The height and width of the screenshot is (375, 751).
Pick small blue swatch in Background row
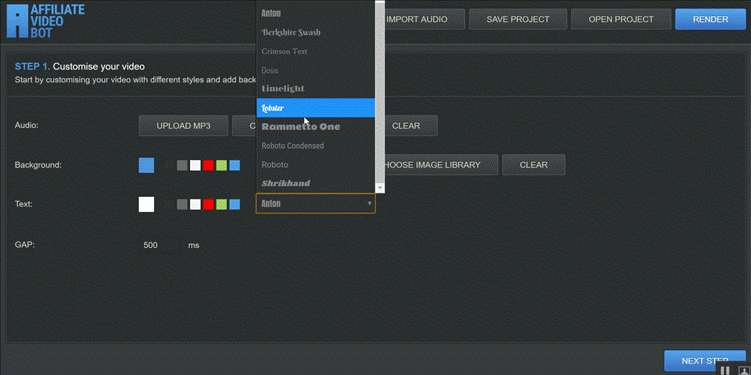pyautogui.click(x=234, y=165)
